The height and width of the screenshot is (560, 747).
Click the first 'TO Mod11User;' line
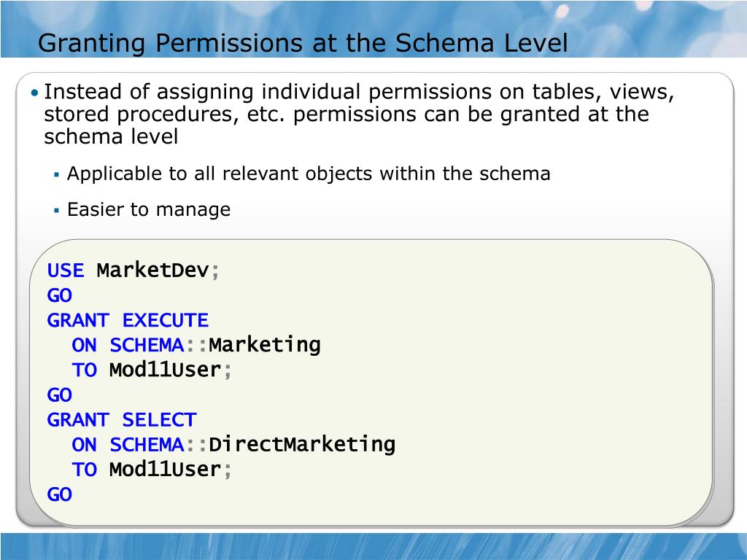coord(152,370)
